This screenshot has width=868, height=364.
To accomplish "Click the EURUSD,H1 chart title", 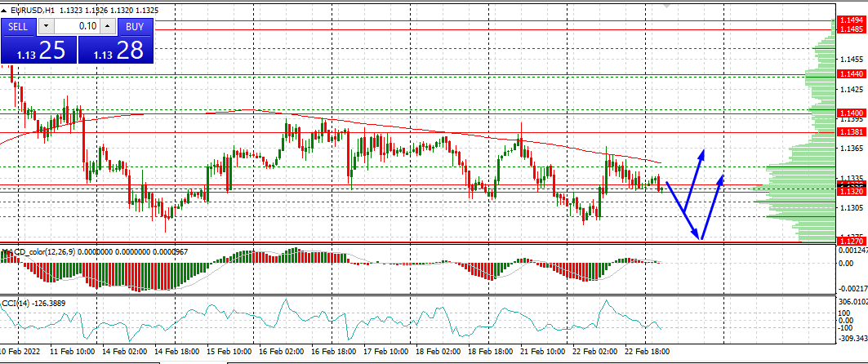I will point(33,11).
